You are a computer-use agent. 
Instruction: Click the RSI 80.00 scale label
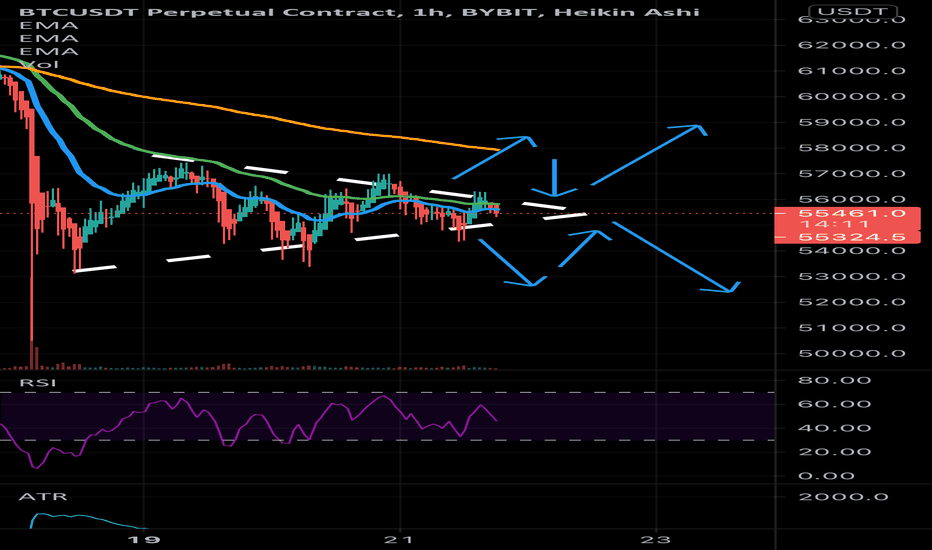(x=835, y=380)
